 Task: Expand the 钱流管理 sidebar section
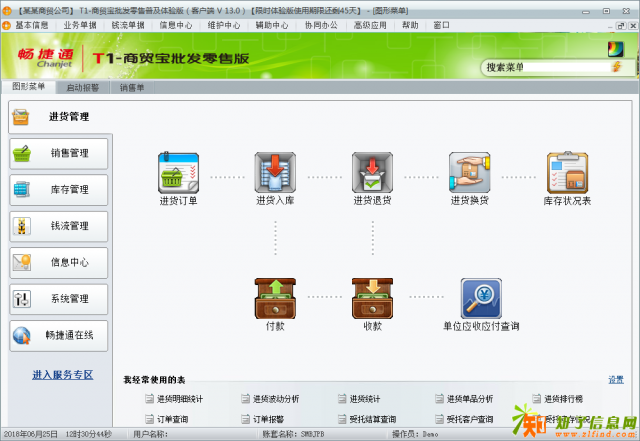click(59, 226)
